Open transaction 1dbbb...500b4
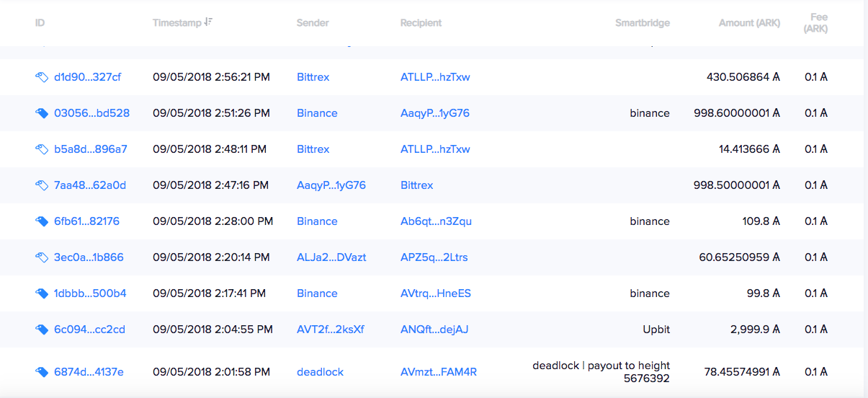Viewport: 868px width, 398px height. pos(90,293)
